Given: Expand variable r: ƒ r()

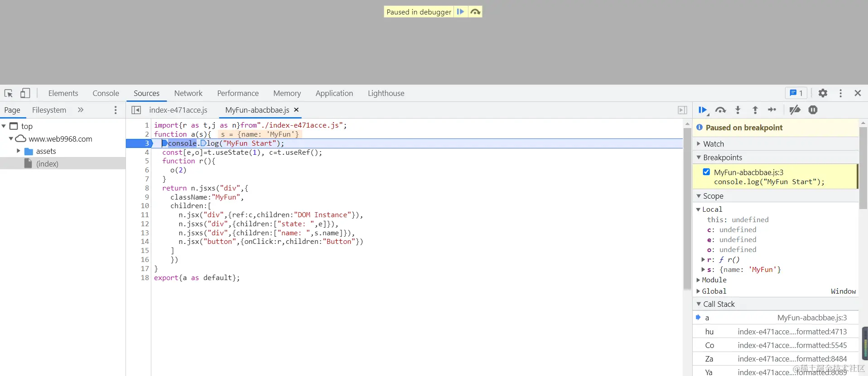Looking at the screenshot, I should tap(703, 260).
